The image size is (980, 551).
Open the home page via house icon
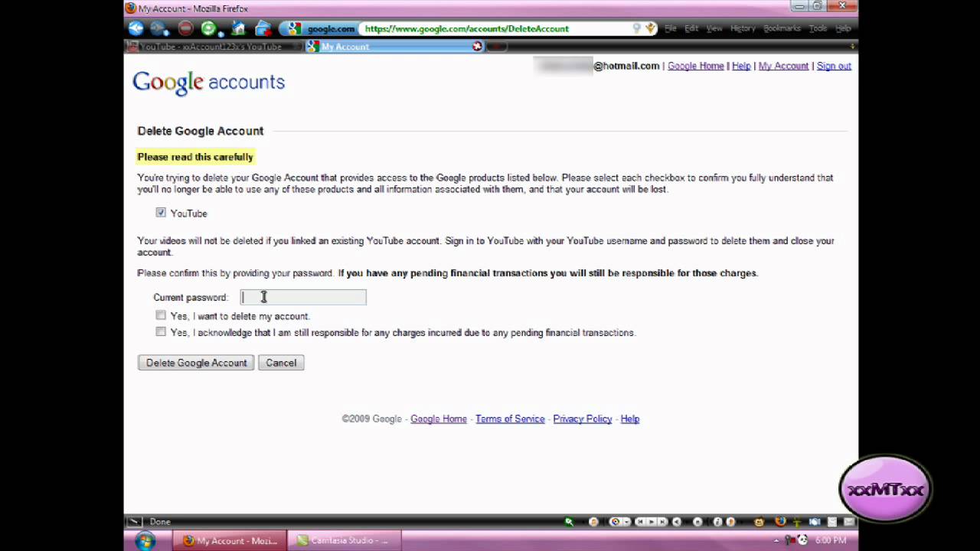click(x=238, y=28)
